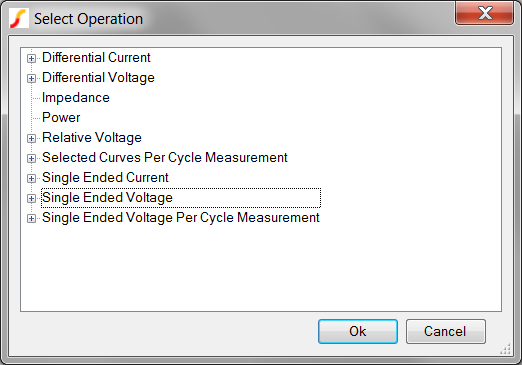Viewport: 522px width, 365px height.
Task: Expand Selected Curves Per Cycle Measurement
Action: pyautogui.click(x=31, y=159)
